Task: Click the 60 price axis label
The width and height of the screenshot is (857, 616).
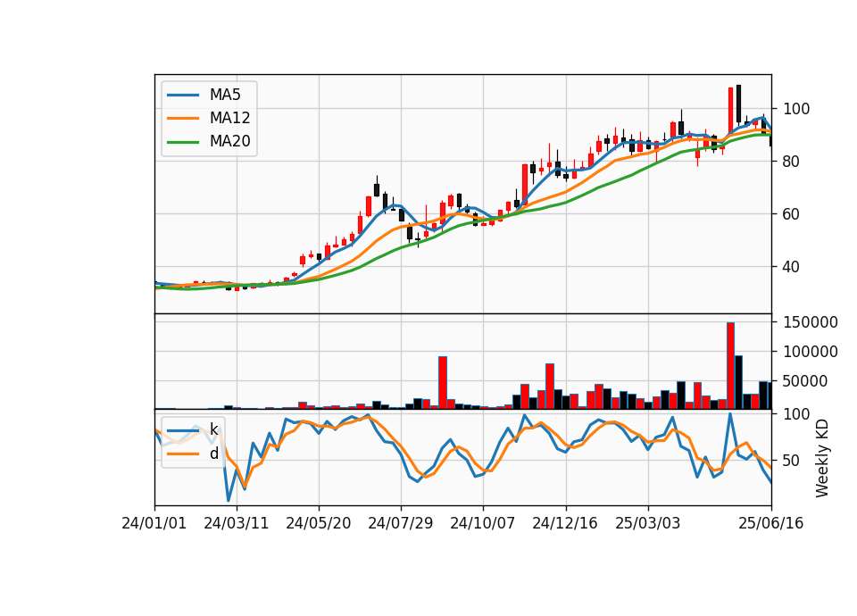Action: (792, 214)
